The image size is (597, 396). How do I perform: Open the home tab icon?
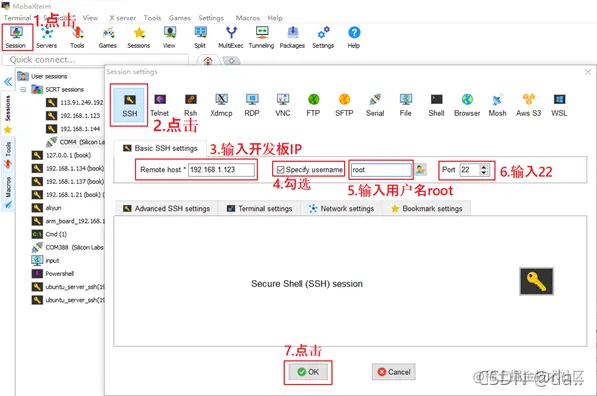208,61
